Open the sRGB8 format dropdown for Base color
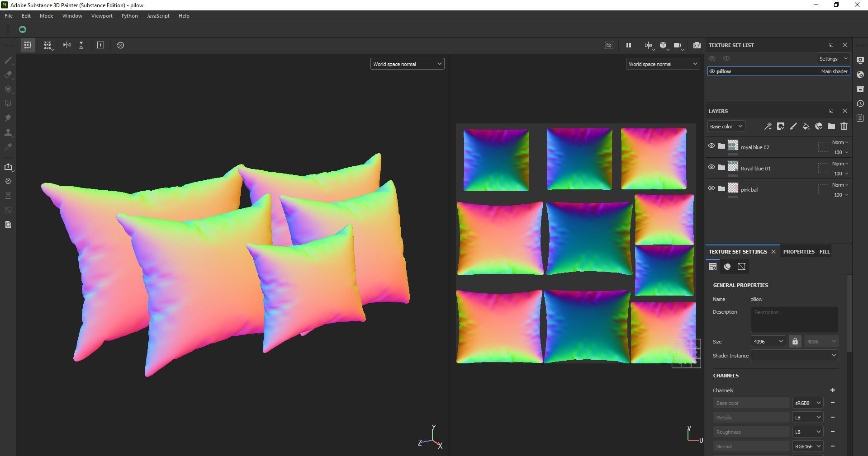This screenshot has width=868, height=456. (x=807, y=403)
